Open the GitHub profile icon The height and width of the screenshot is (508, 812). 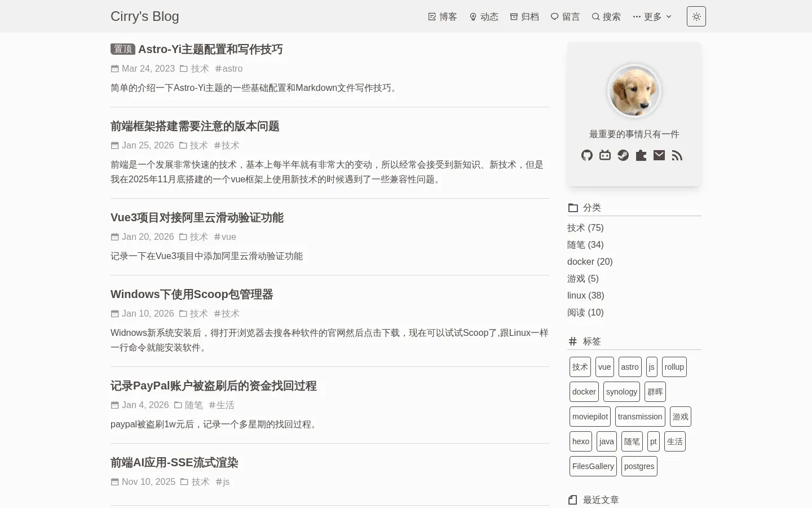coord(587,155)
